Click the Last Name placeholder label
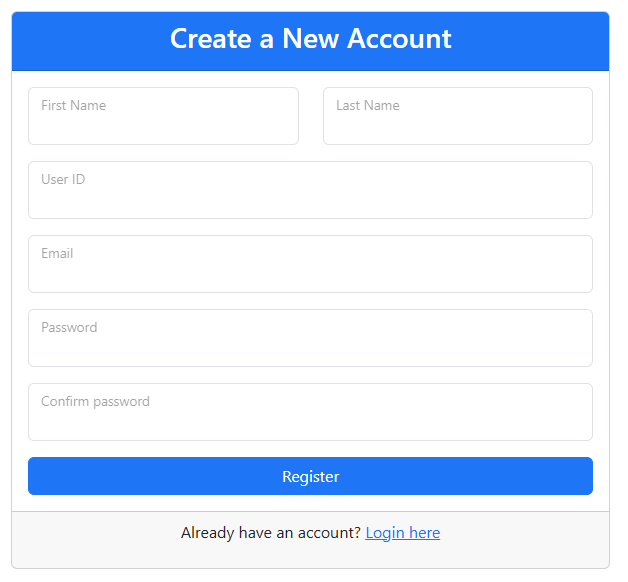The width and height of the screenshot is (628, 582). click(367, 105)
